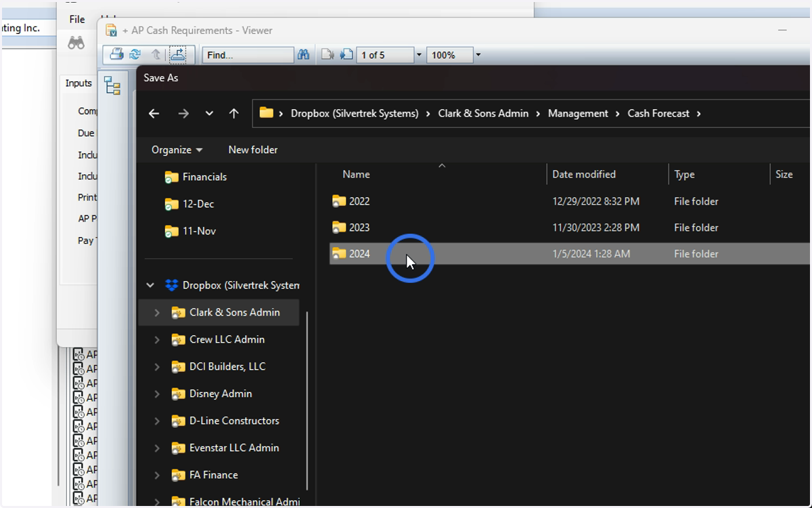Image resolution: width=812 pixels, height=508 pixels.
Task: Click the New folder button
Action: click(253, 150)
